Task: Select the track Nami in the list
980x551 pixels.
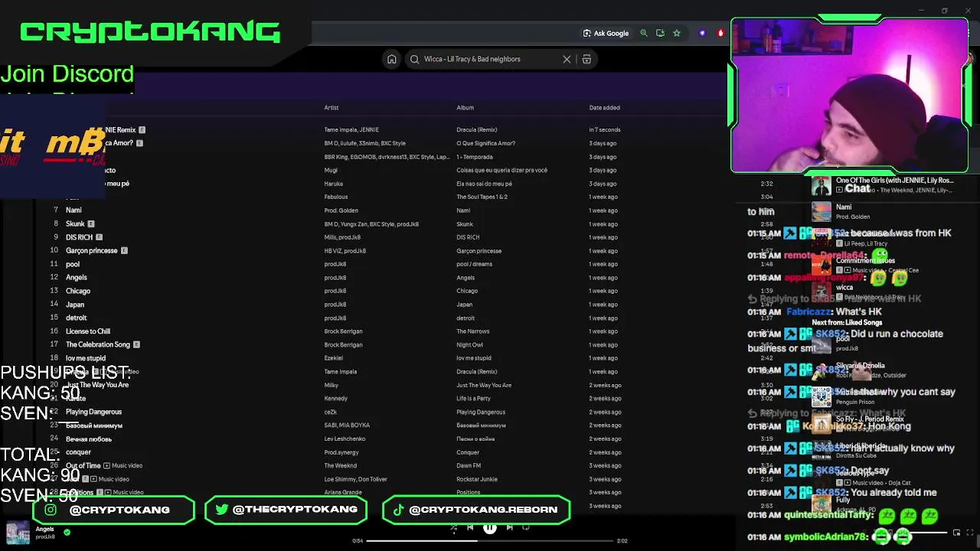Action: click(73, 210)
